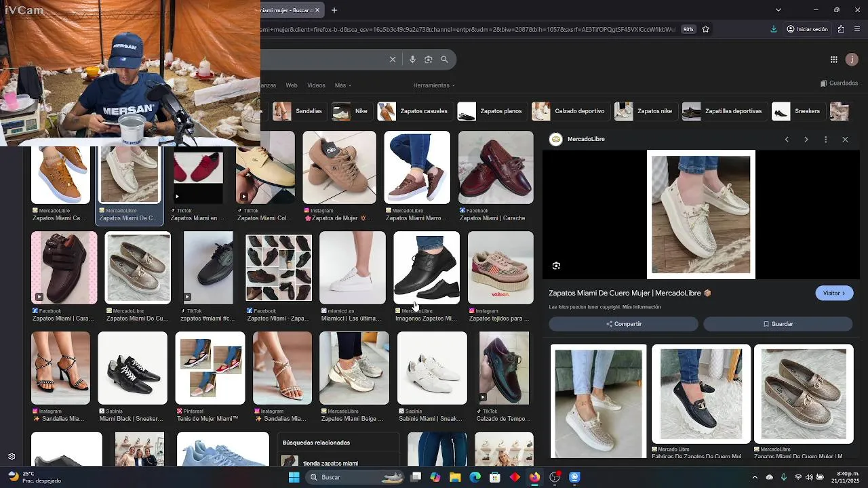Viewport: 868px width, 488px height.
Task: Switch to the Videos results tab
Action: click(x=316, y=85)
